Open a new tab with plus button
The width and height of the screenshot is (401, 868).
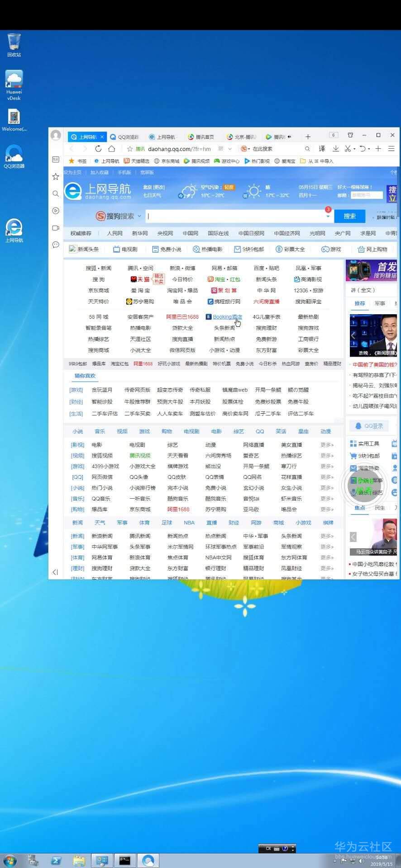click(x=308, y=137)
